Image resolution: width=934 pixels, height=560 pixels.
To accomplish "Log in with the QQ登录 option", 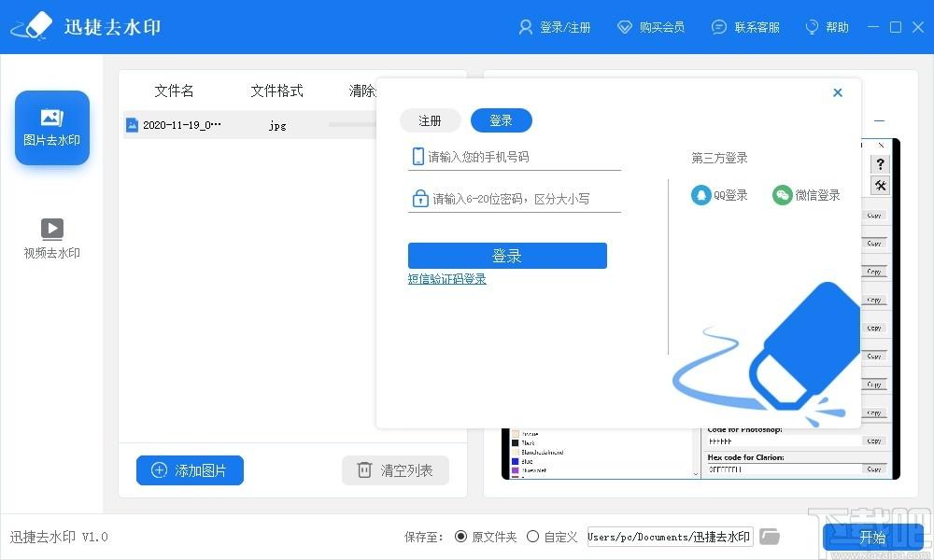I will pyautogui.click(x=719, y=195).
